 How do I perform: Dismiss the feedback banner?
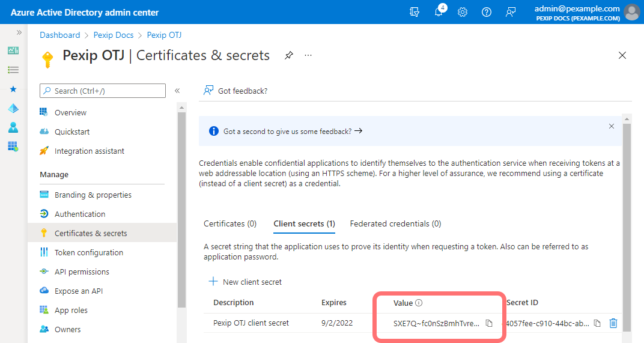click(x=612, y=126)
